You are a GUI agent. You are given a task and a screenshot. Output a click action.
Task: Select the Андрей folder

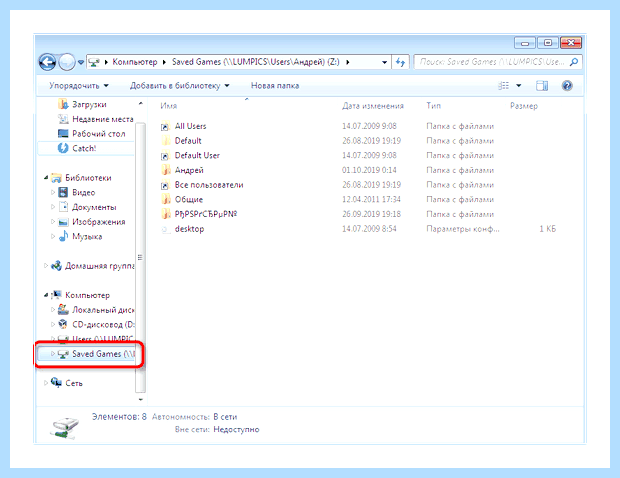click(189, 170)
